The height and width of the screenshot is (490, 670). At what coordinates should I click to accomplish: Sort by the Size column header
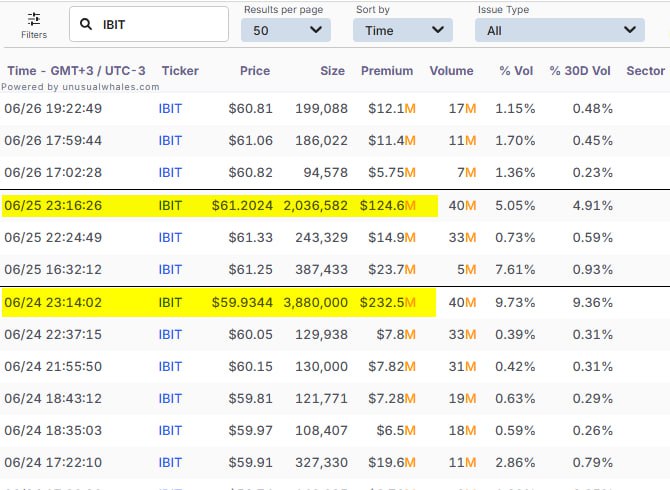click(x=332, y=70)
